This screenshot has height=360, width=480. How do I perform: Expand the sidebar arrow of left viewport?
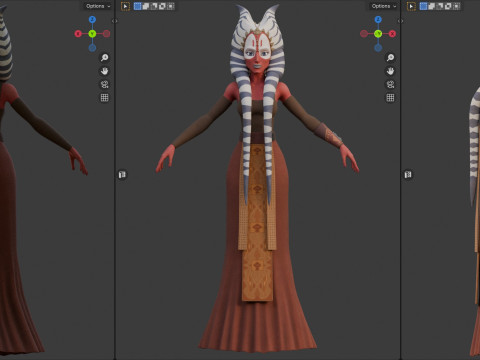(x=114, y=21)
